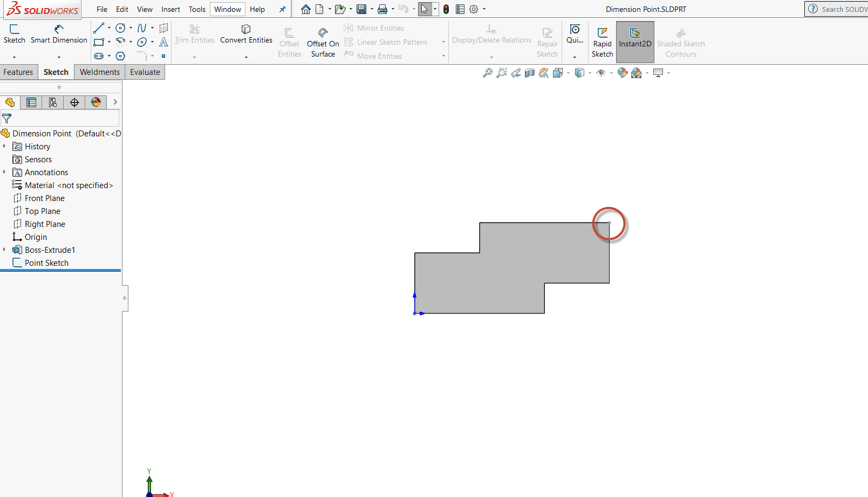
Task: Open Options gear icon
Action: [474, 9]
